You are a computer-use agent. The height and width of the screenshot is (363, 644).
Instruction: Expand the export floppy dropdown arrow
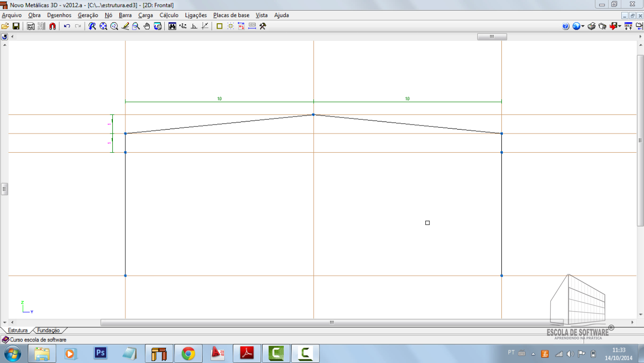(619, 26)
